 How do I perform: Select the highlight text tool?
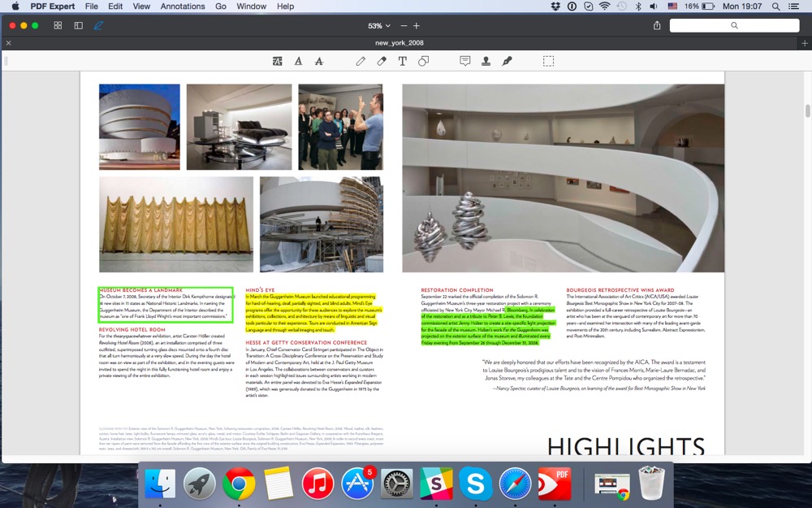[278, 61]
